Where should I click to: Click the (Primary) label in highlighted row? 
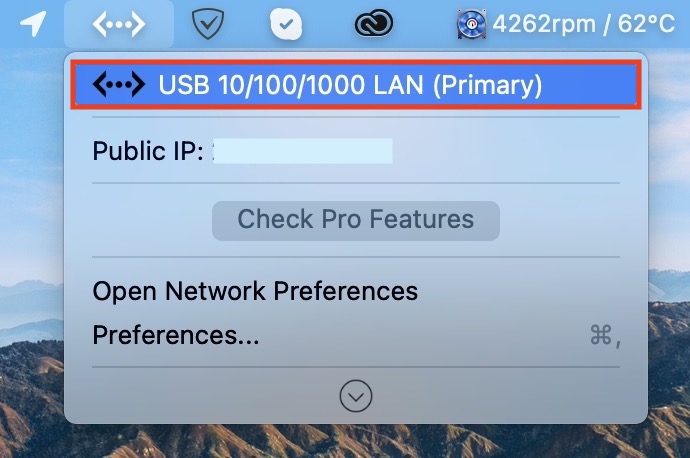pos(488,84)
